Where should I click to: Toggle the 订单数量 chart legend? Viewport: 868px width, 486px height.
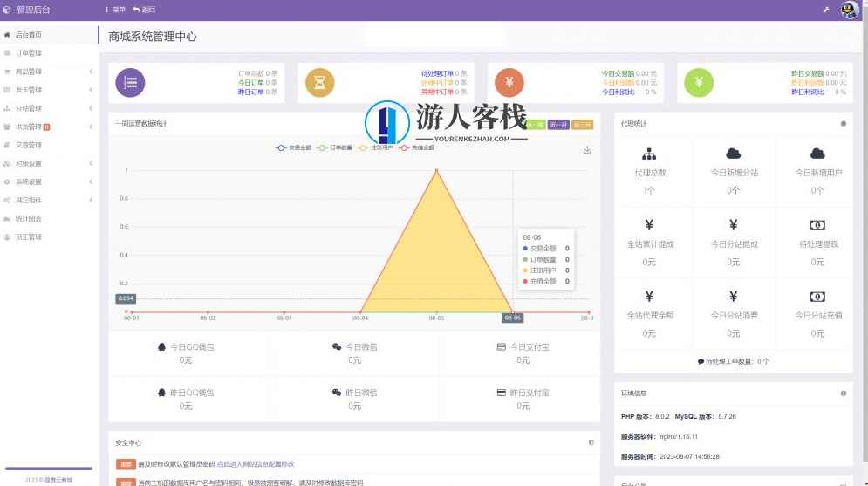334,147
